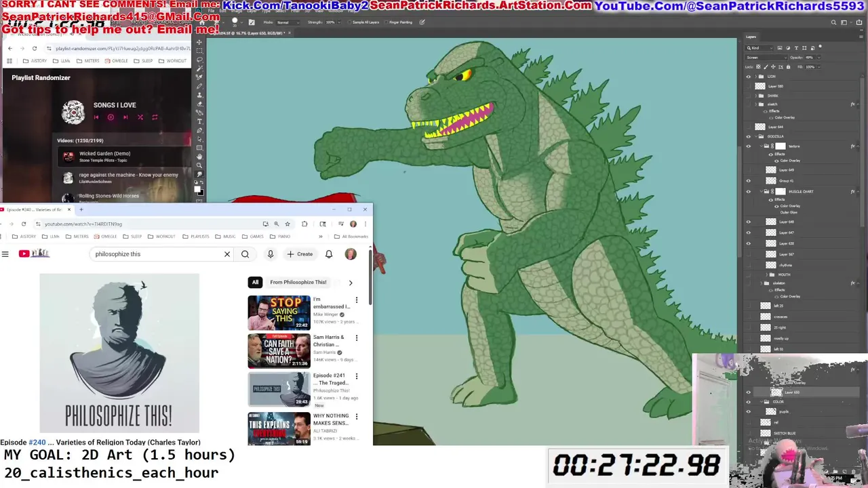Screen dimensions: 868x488
Task: Open the Strength value dropdown
Action: pos(339,22)
